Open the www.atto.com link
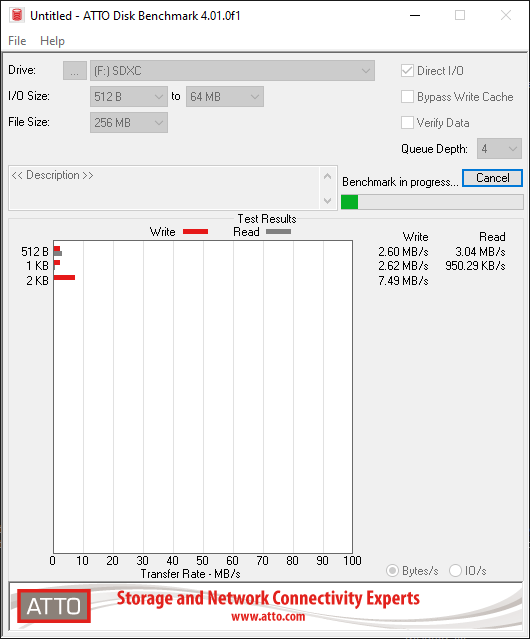This screenshot has width=530, height=639. click(x=268, y=616)
